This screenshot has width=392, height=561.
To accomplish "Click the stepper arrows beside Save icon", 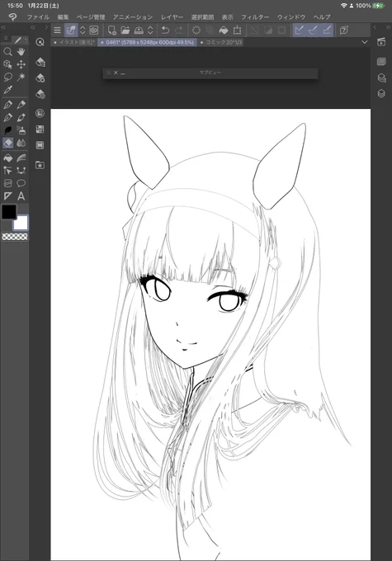I will (x=150, y=30).
